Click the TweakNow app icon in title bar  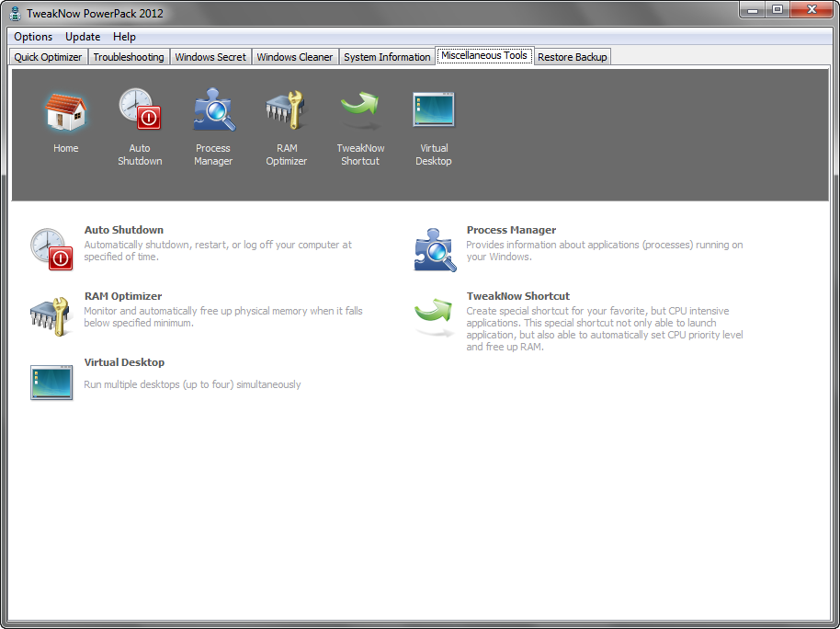[x=15, y=14]
